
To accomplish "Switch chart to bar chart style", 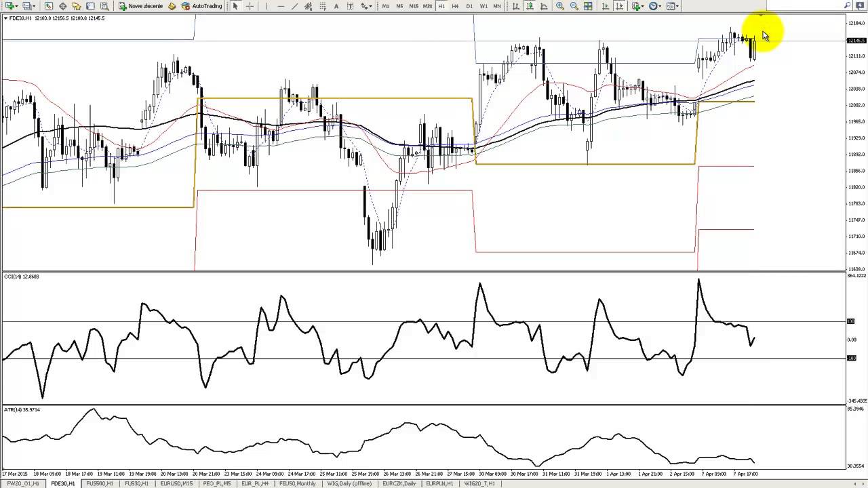I will point(516,6).
